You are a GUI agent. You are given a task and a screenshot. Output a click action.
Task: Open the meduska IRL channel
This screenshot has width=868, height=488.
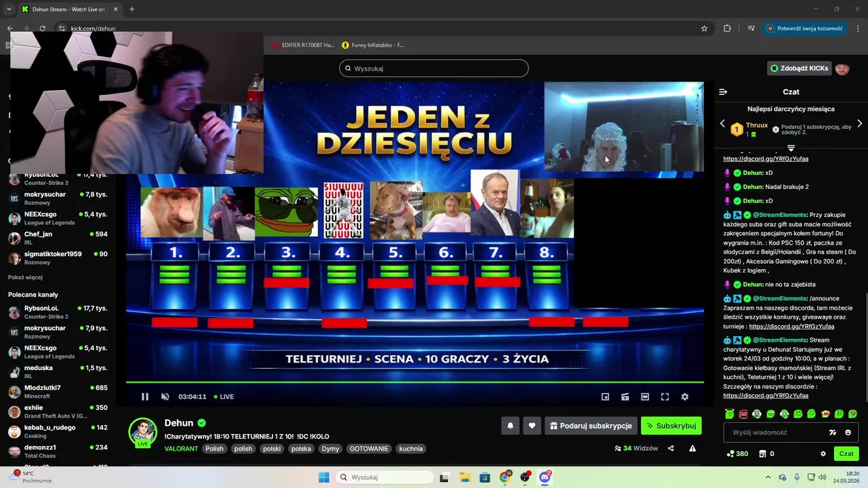pyautogui.click(x=58, y=371)
